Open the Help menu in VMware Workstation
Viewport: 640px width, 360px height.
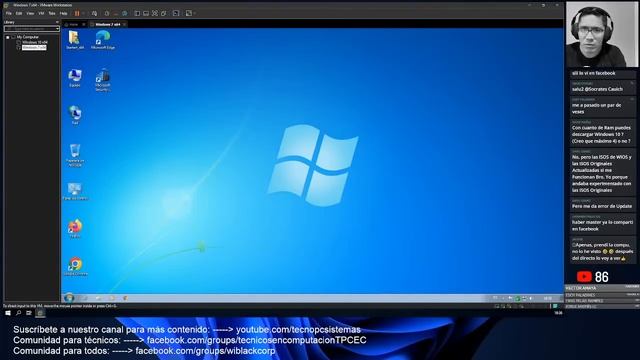[x=63, y=13]
